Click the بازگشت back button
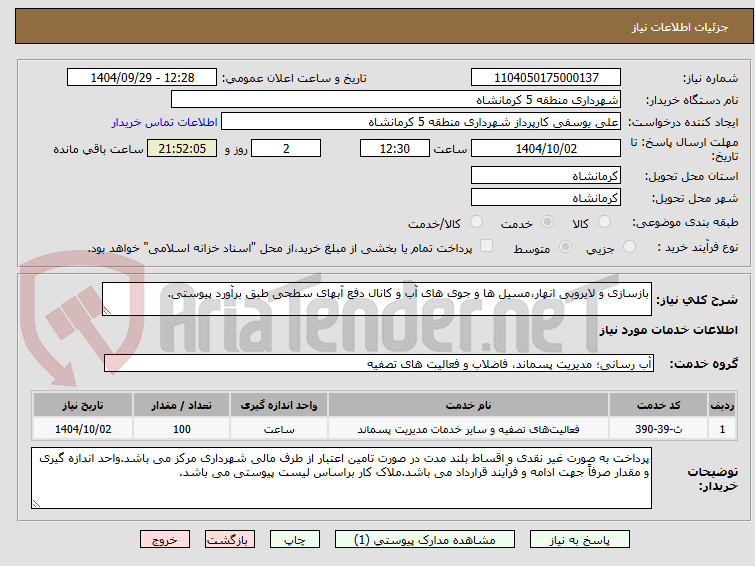The height and width of the screenshot is (566, 755). click(230, 540)
